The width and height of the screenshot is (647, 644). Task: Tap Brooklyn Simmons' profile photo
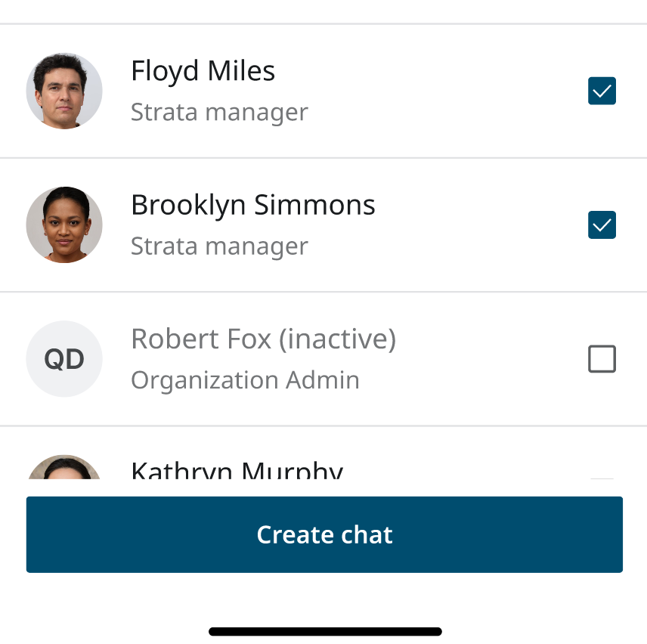tap(64, 224)
